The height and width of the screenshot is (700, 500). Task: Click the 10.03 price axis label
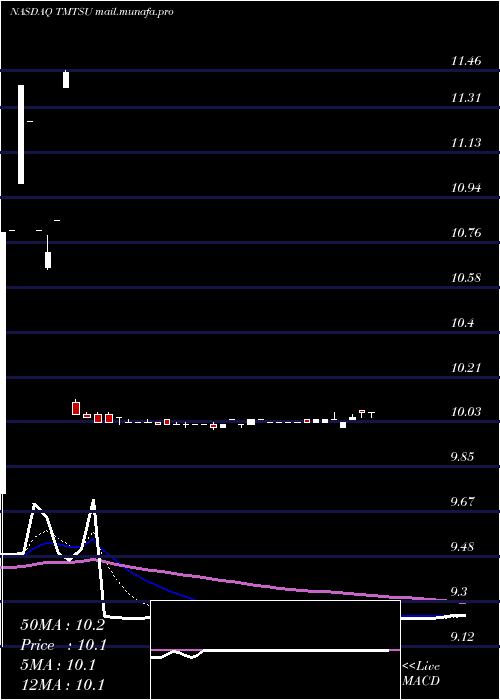click(466, 412)
